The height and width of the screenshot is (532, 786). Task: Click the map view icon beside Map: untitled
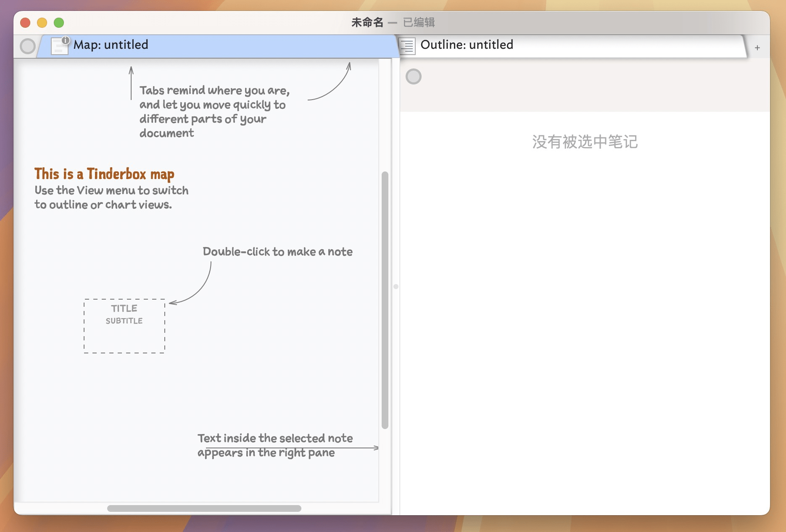pyautogui.click(x=58, y=47)
